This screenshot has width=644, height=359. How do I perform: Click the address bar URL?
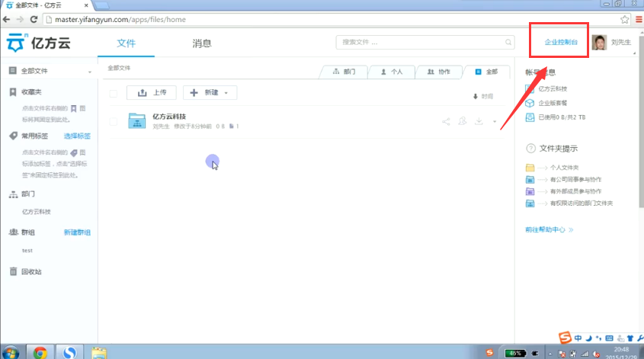pyautogui.click(x=120, y=19)
